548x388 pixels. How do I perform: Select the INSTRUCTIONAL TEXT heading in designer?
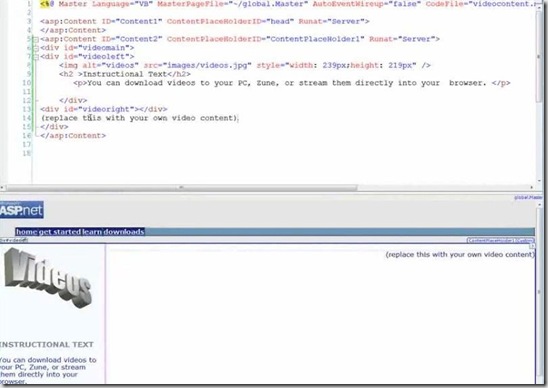click(x=46, y=345)
